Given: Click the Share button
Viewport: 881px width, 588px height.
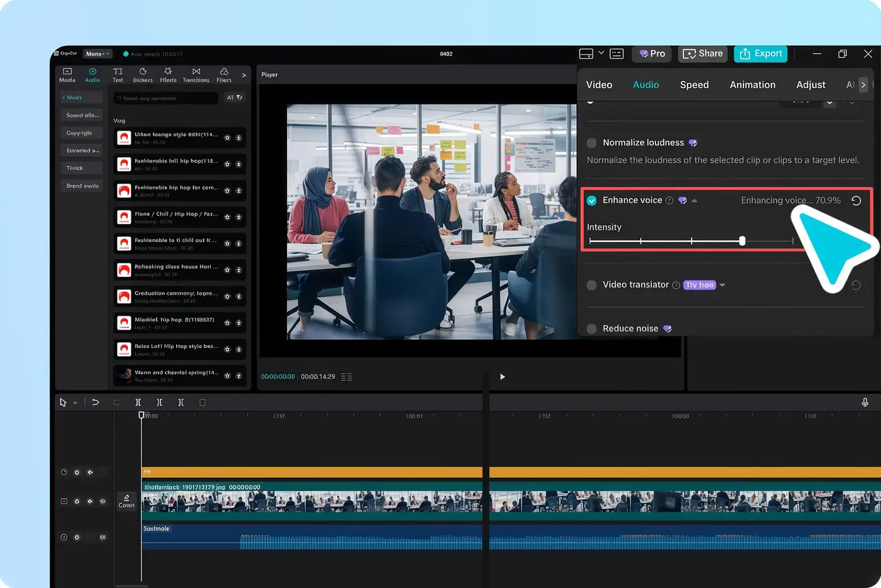Looking at the screenshot, I should [x=702, y=54].
